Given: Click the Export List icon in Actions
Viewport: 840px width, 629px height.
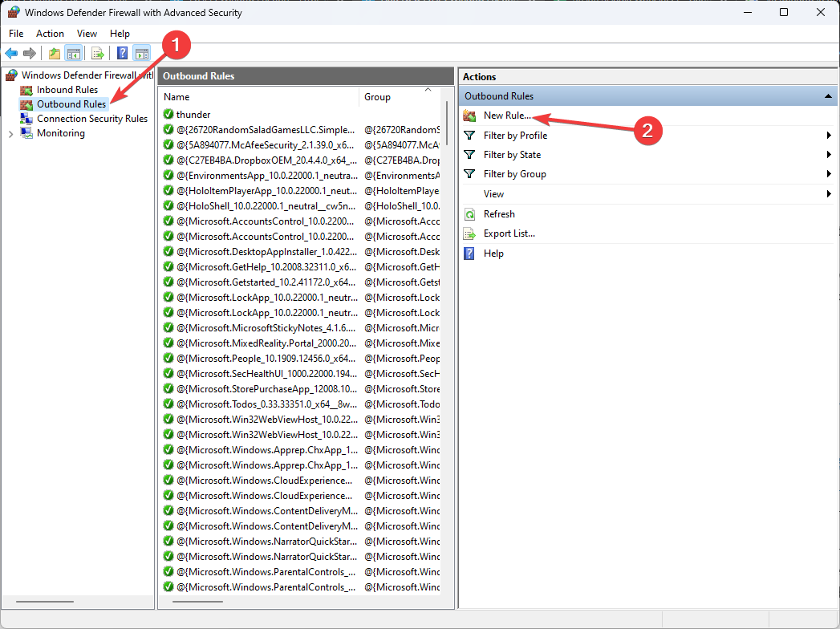Looking at the screenshot, I should (470, 233).
